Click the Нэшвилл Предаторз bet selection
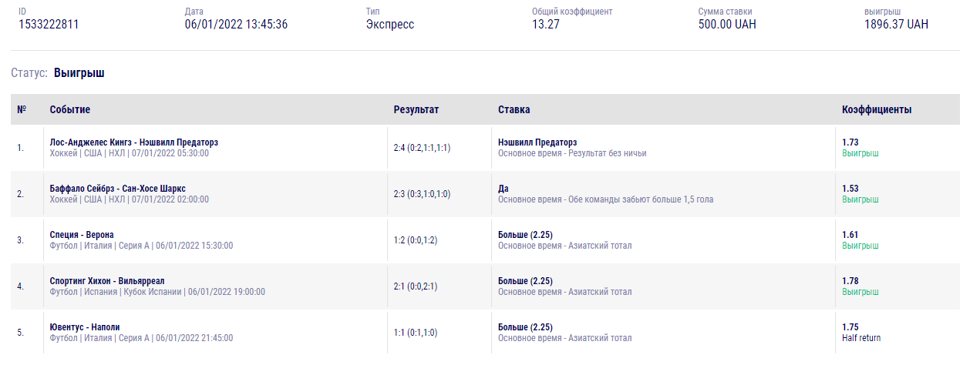This screenshot has width=980, height=375. pos(537,142)
